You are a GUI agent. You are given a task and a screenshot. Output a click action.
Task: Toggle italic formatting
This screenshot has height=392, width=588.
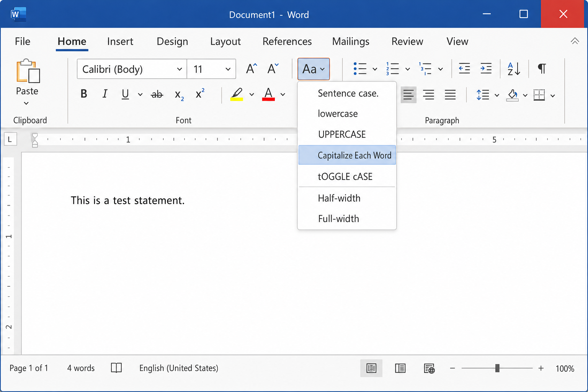click(x=105, y=94)
